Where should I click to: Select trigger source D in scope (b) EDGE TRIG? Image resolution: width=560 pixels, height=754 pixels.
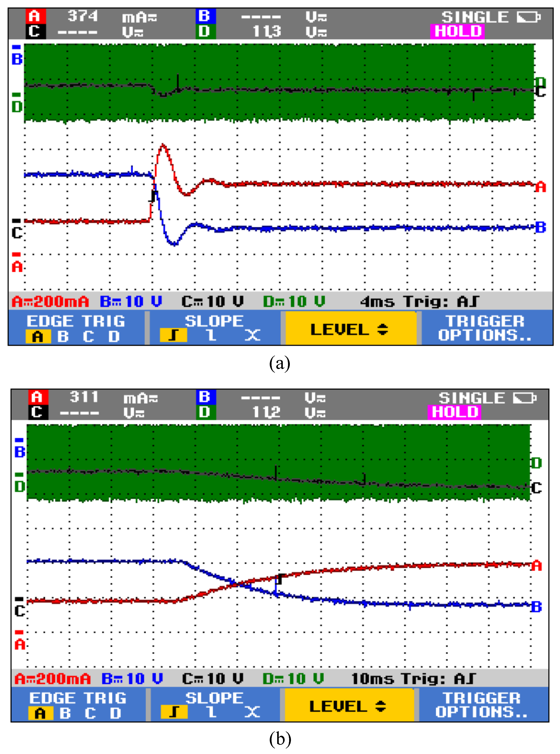pos(116,713)
